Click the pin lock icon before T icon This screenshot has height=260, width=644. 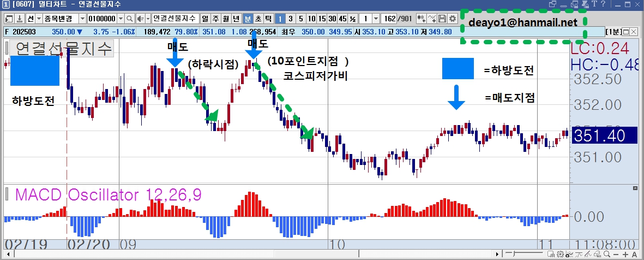point(586,4)
